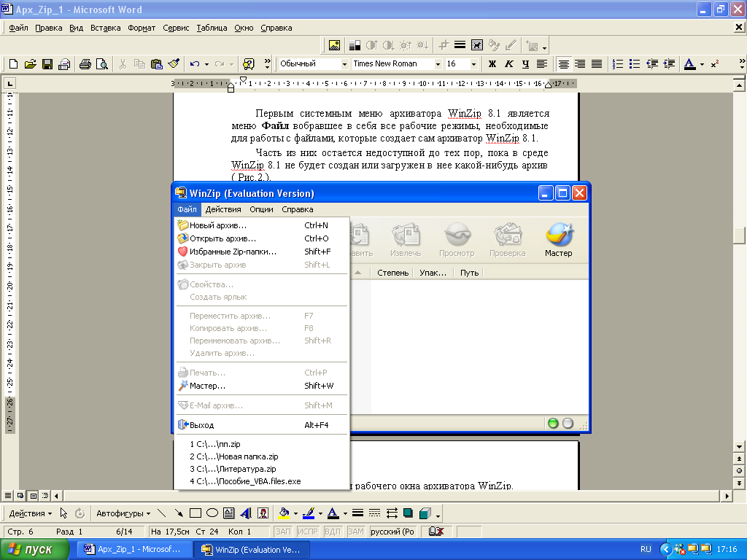The image size is (747, 560).
Task: Choose Новый архив… in WinZip Файл menu
Action: point(262,225)
